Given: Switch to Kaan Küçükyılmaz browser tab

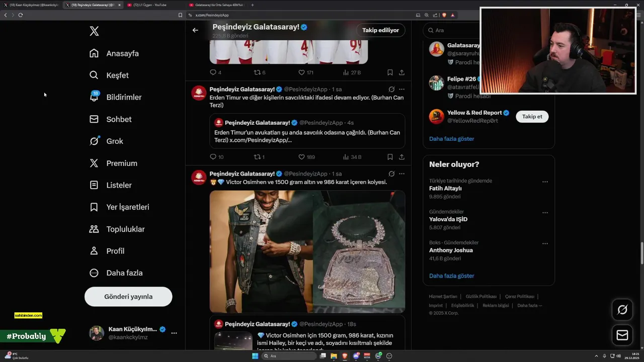Looking at the screenshot, I should (x=31, y=5).
